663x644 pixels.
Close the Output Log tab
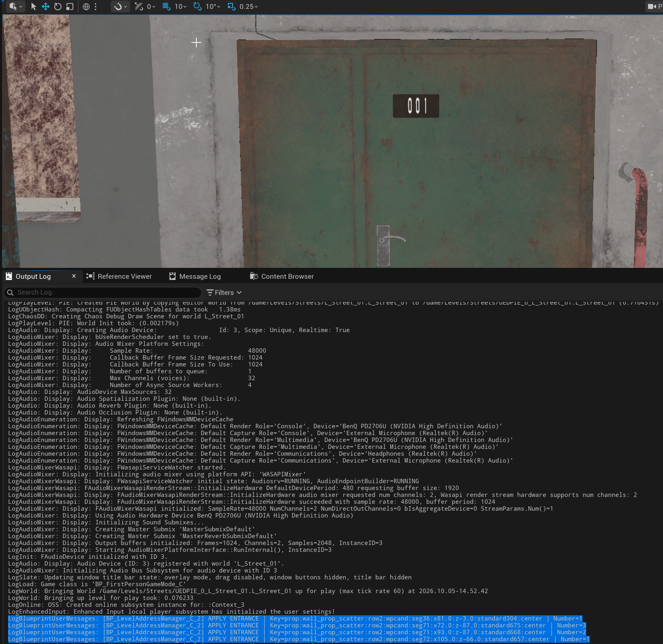(74, 276)
